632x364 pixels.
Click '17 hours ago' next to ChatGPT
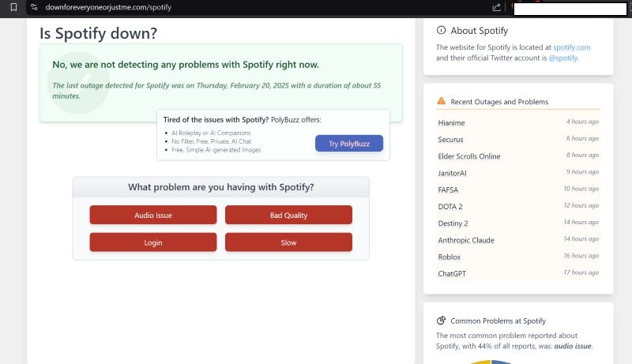(581, 272)
